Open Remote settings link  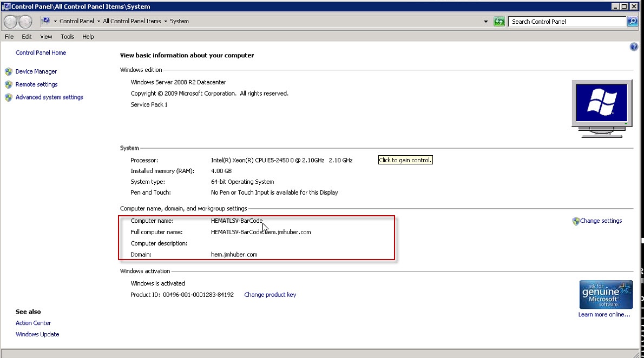(37, 84)
